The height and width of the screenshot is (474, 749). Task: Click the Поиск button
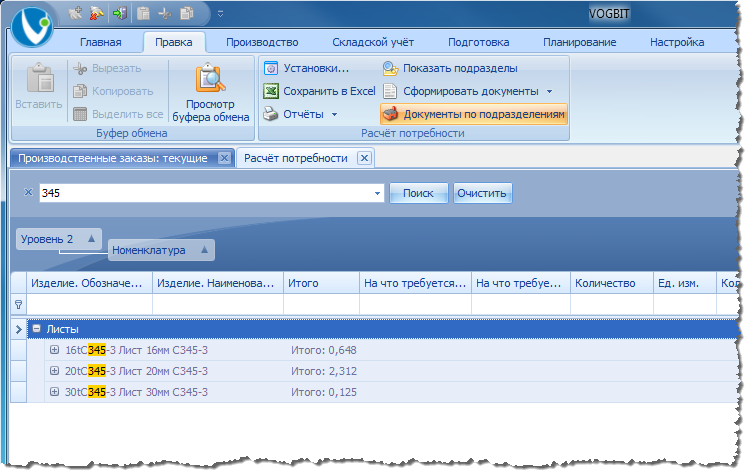point(418,193)
